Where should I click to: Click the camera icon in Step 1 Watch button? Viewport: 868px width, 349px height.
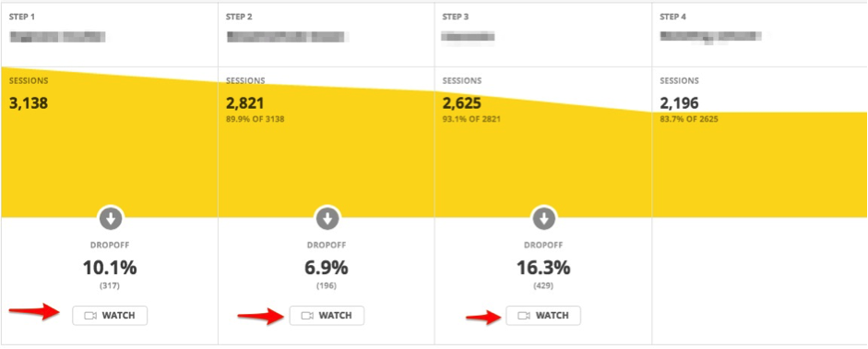point(90,315)
